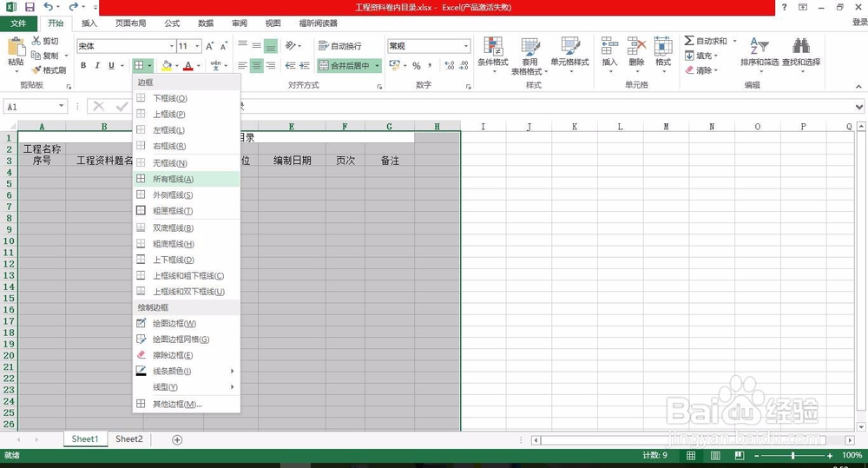Image resolution: width=868 pixels, height=468 pixels.
Task: Expand the Name Box dropdown arrow
Action: pyautogui.click(x=61, y=106)
